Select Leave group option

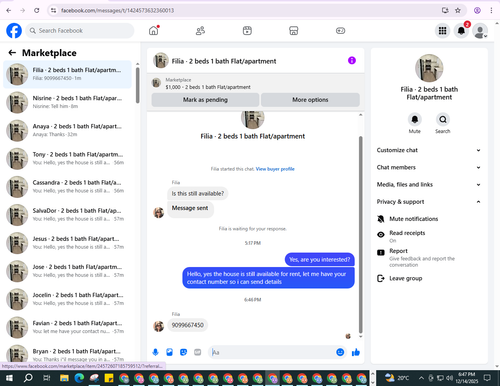429,278
